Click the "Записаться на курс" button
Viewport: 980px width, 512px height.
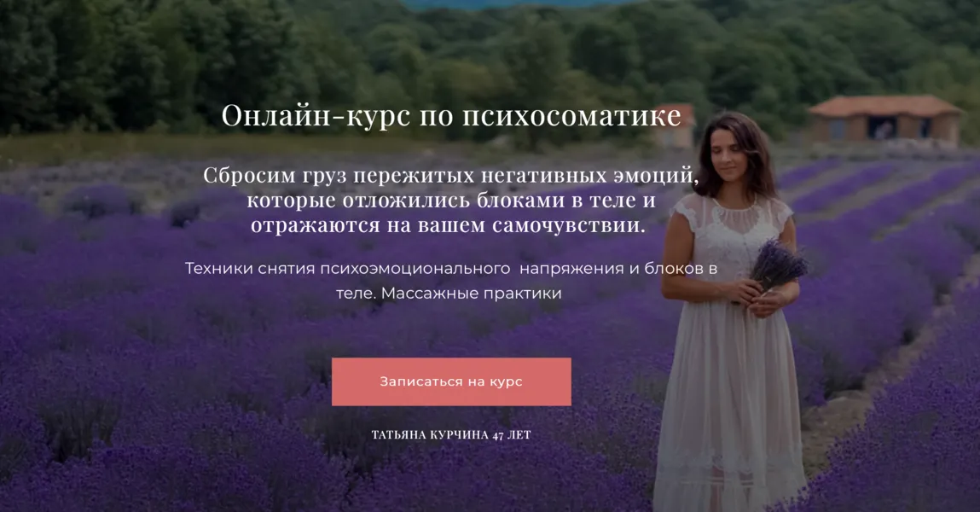pyautogui.click(x=451, y=381)
